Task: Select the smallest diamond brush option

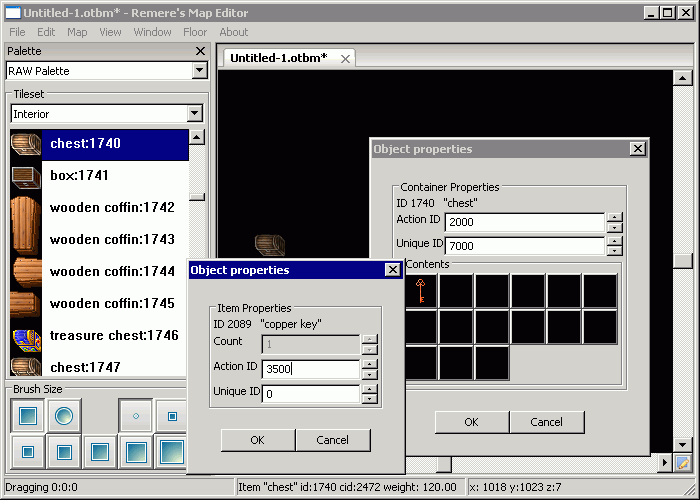Action: coord(136,416)
